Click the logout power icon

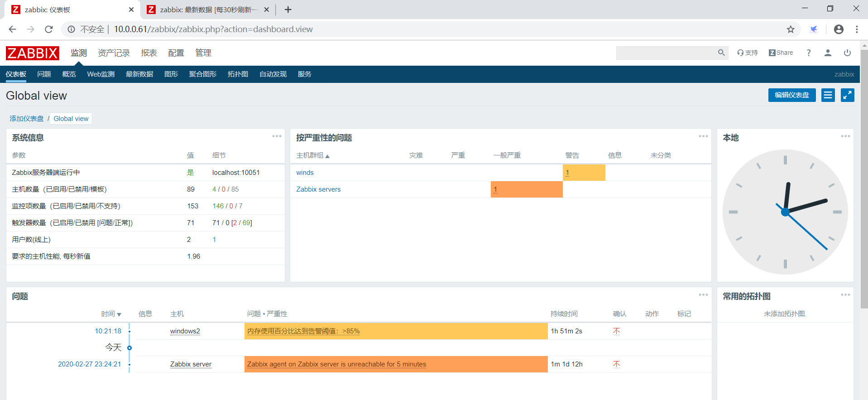coord(847,53)
